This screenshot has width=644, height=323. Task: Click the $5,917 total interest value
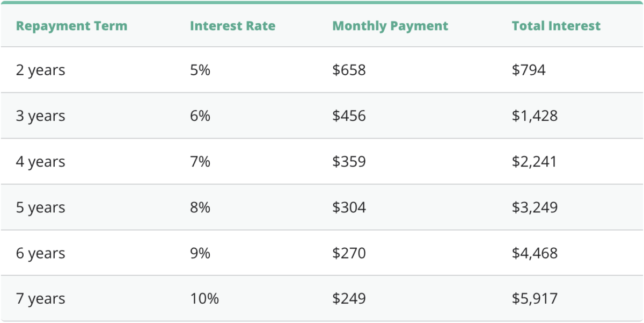coord(535,299)
